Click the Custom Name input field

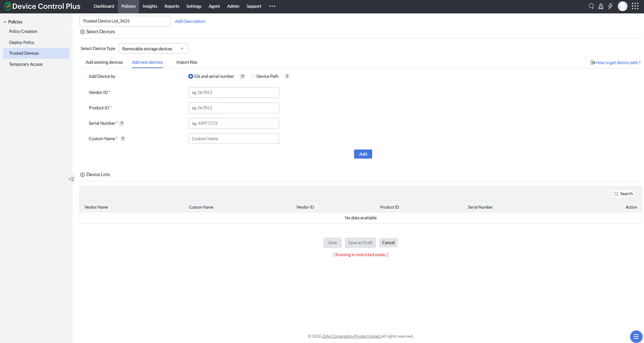(234, 139)
